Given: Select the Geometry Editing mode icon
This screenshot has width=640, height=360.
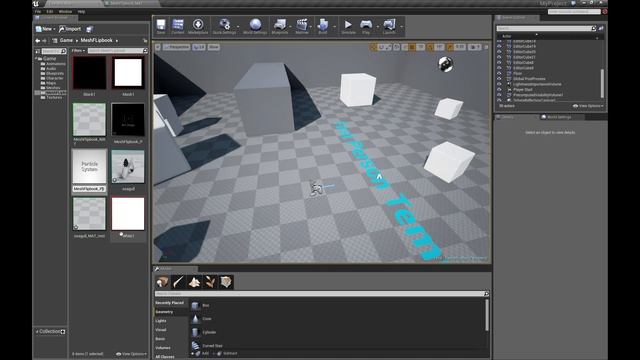Looking at the screenshot, I should [x=226, y=282].
